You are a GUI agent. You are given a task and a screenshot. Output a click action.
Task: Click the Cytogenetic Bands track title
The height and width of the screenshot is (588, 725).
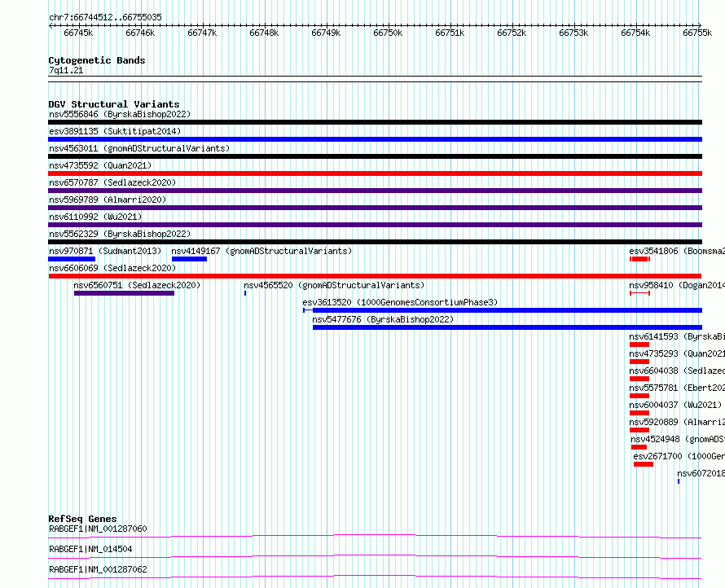[97, 60]
